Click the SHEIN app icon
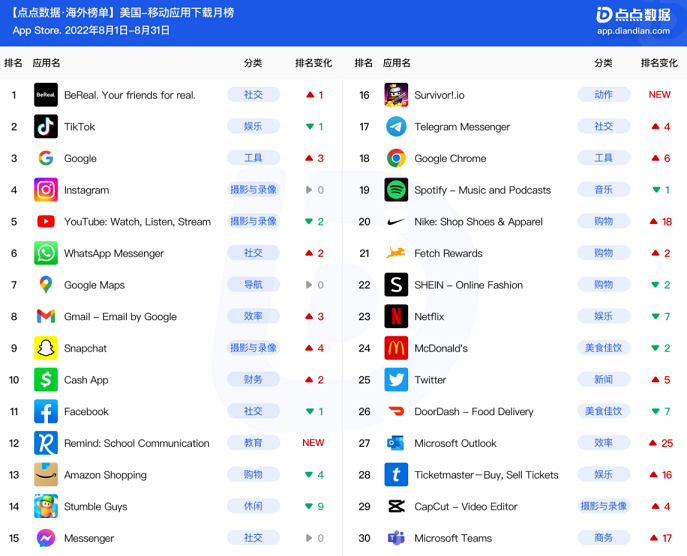Screen dimensions: 687x556 click(x=396, y=285)
